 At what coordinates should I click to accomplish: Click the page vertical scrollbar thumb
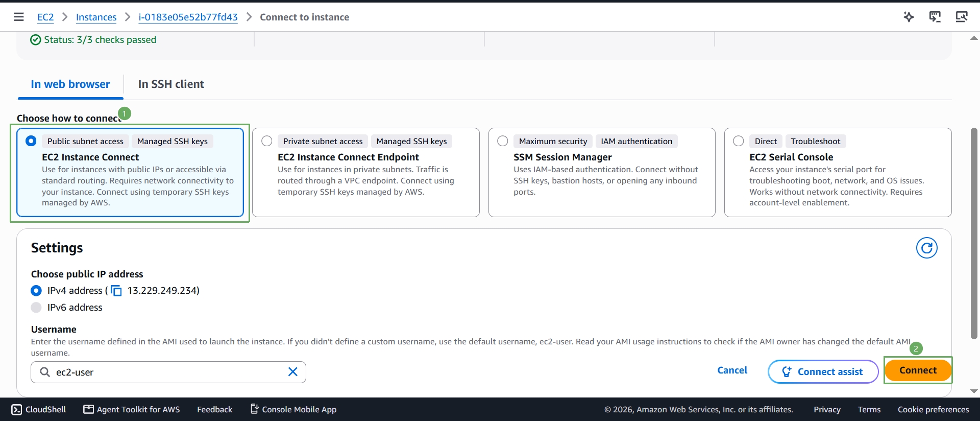[x=974, y=233]
